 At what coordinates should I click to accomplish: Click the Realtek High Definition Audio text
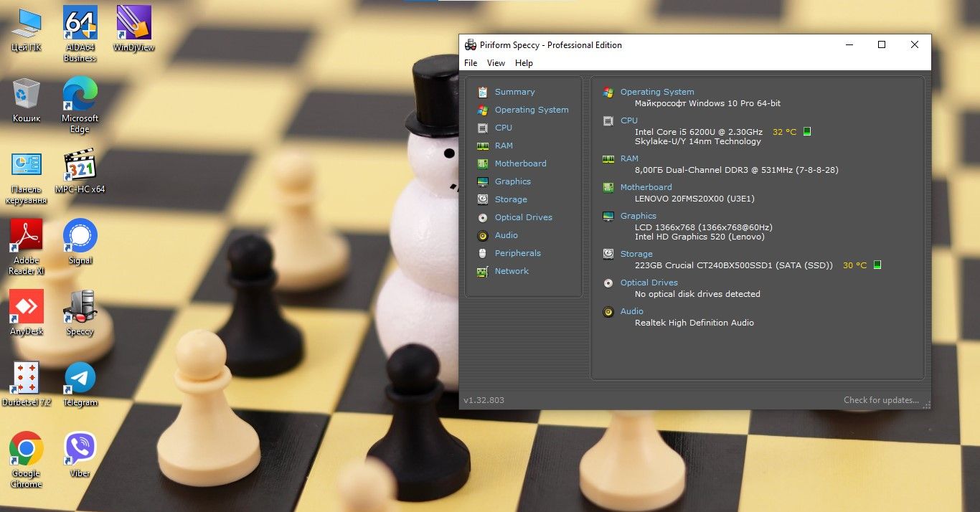pyautogui.click(x=694, y=323)
